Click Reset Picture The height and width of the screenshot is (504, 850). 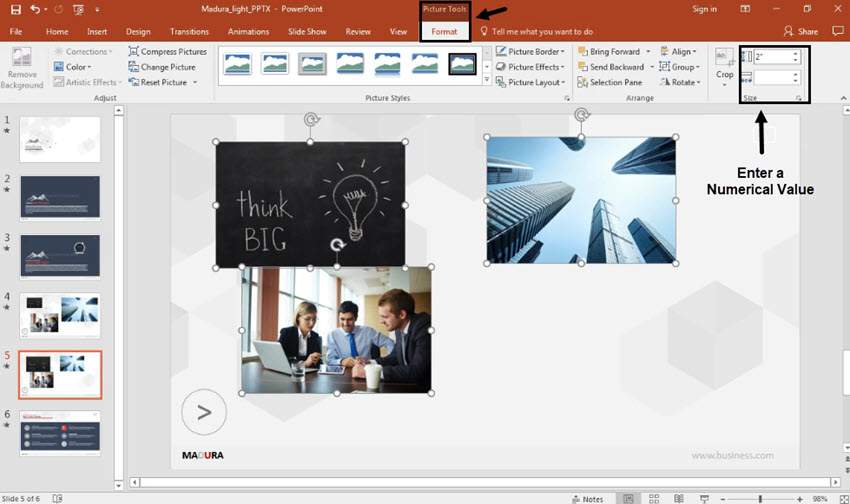[x=158, y=82]
